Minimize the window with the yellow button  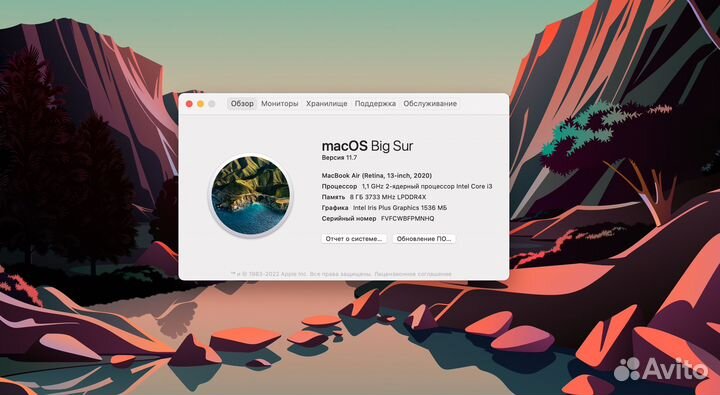coord(200,104)
